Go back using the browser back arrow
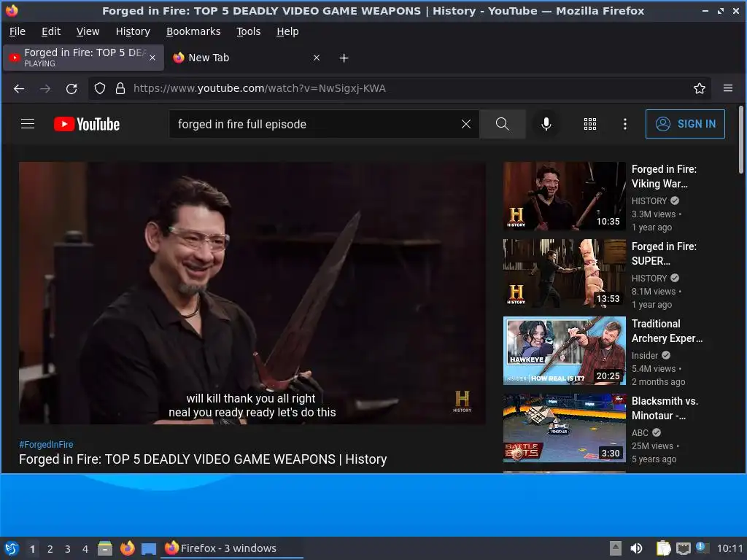 pos(19,88)
